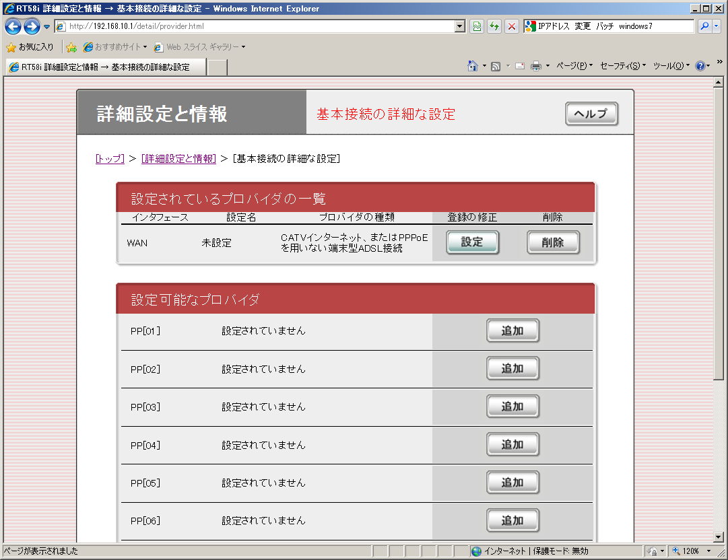The width and height of the screenshot is (728, 560).
Task: Click the Read Mail icon
Action: (x=520, y=67)
